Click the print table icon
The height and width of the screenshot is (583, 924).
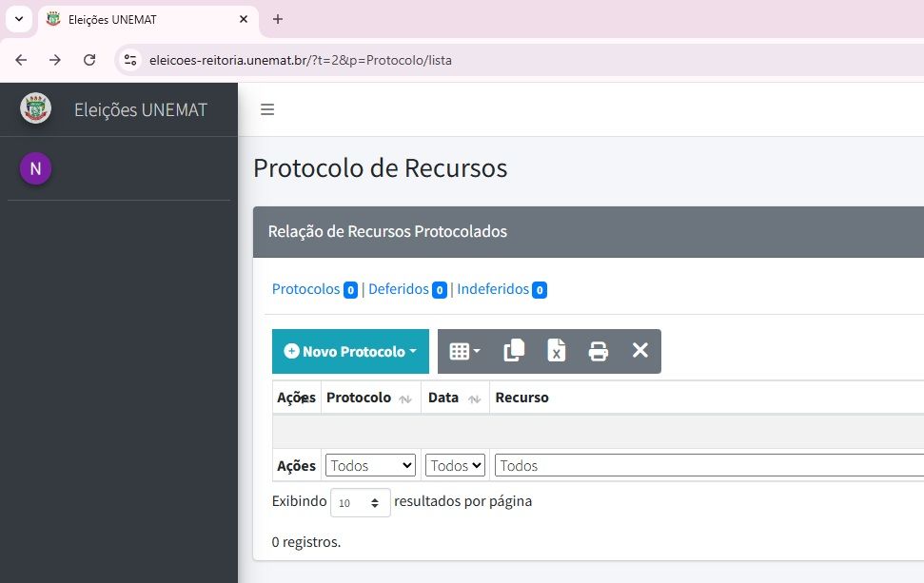pyautogui.click(x=598, y=351)
